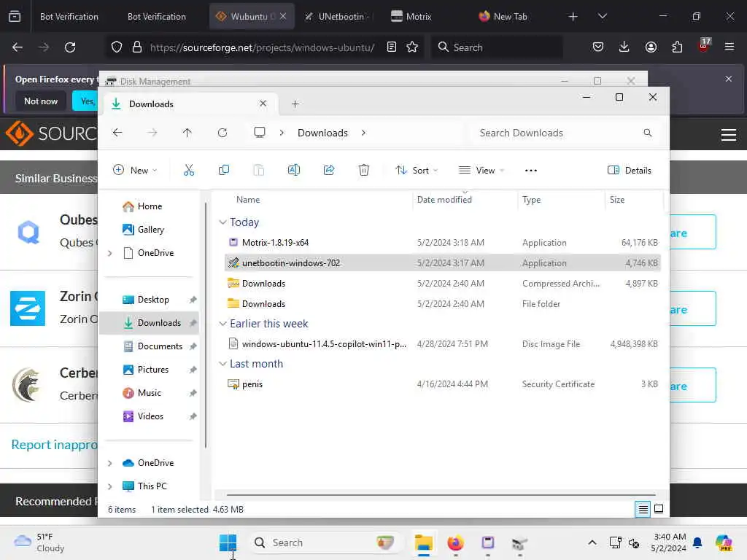The image size is (747, 560).
Task: Open Pictures quick access folder
Action: point(152,370)
